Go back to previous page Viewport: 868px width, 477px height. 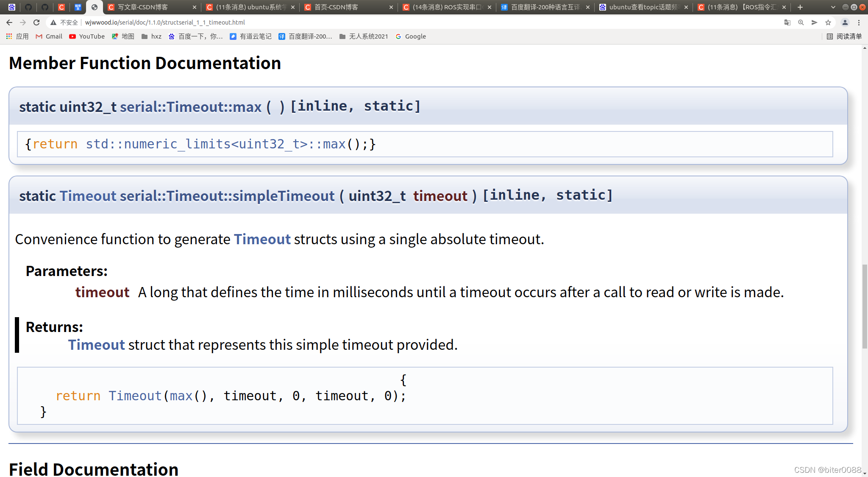[9, 22]
